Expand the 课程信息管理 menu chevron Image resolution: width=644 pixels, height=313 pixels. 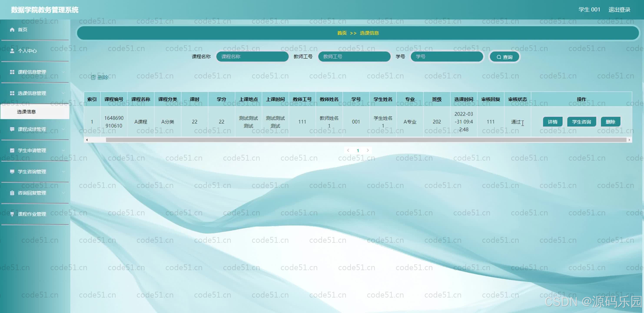[64, 72]
